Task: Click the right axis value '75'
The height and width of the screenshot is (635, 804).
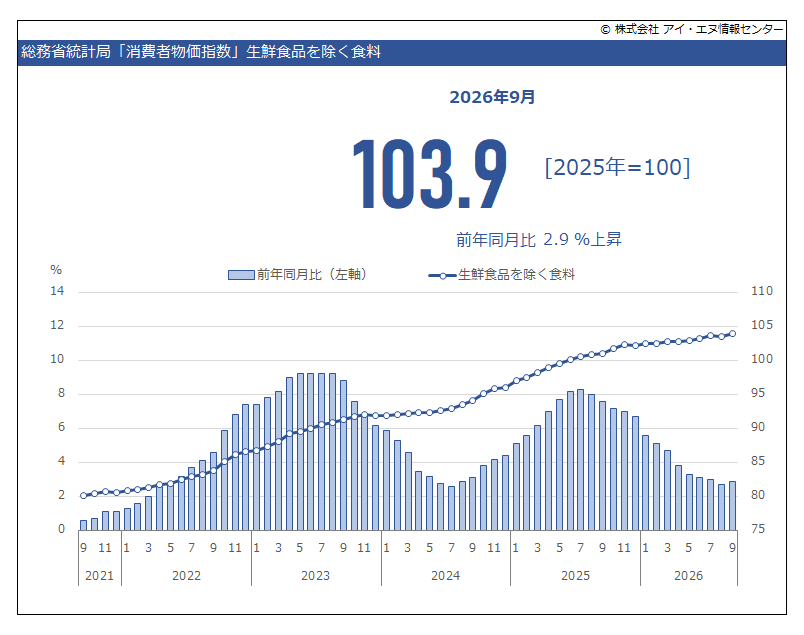Action: (x=758, y=529)
